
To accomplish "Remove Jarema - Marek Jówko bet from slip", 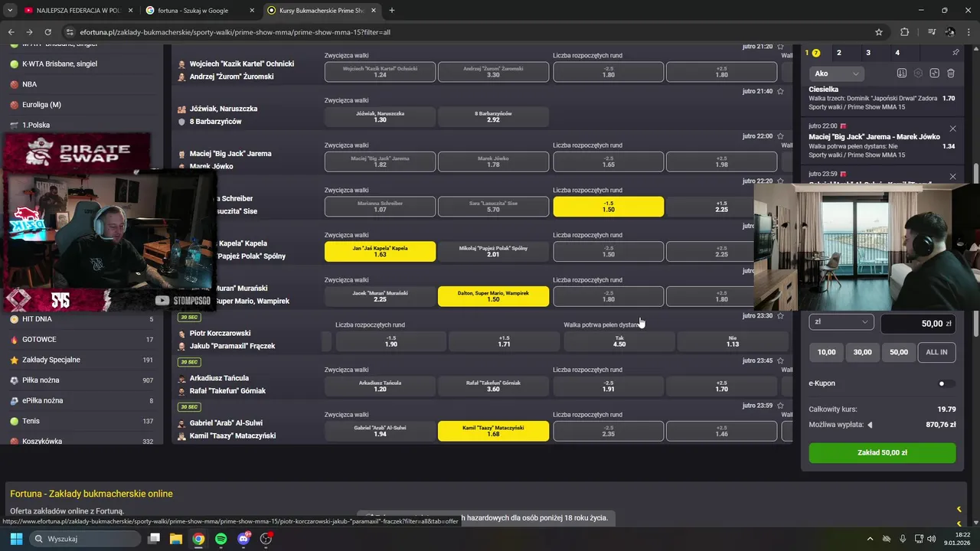I will point(952,129).
